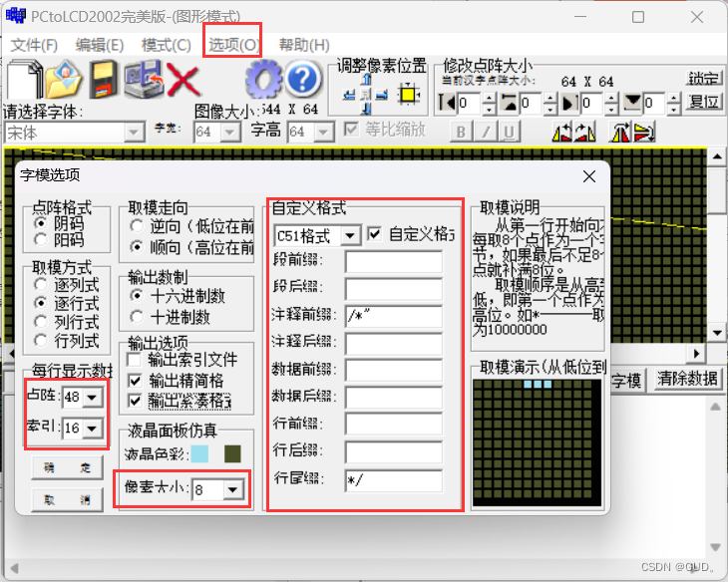This screenshot has width=728, height=582.
Task: Toggle underline U font style
Action: pos(509,132)
